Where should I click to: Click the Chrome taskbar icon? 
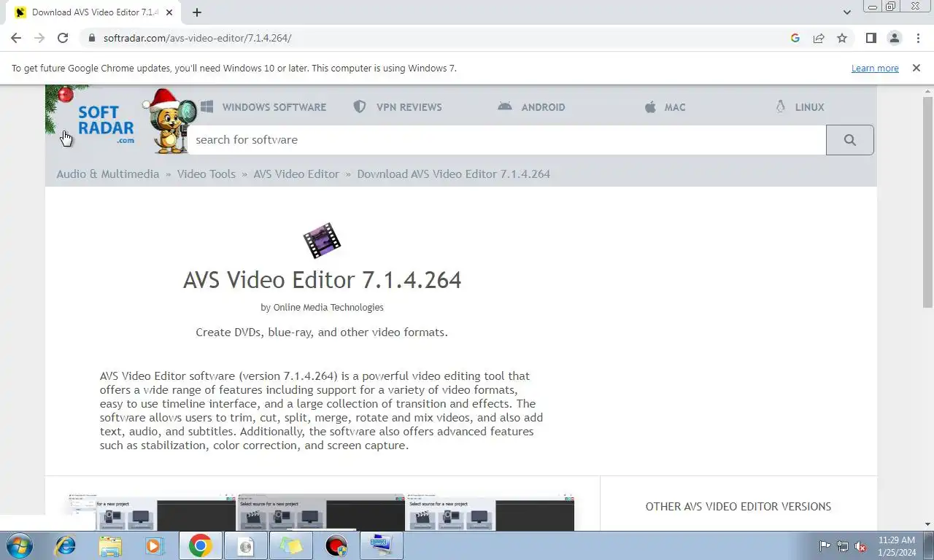[200, 545]
